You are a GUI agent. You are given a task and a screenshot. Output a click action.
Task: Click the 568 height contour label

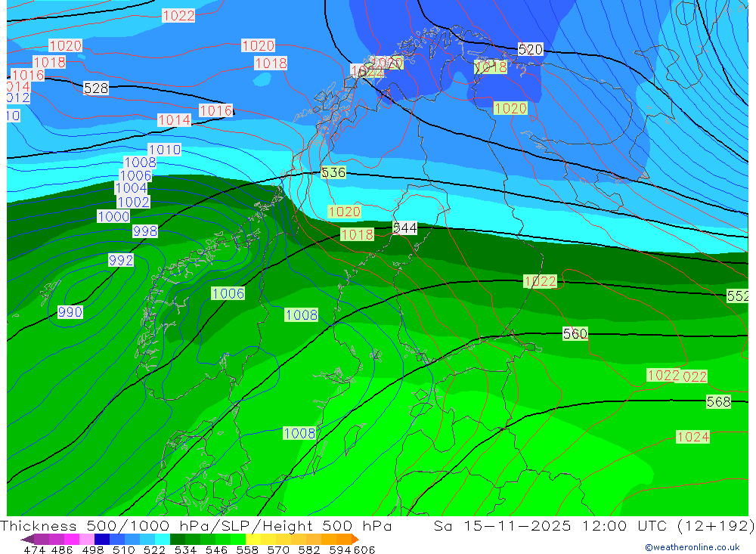tap(718, 401)
